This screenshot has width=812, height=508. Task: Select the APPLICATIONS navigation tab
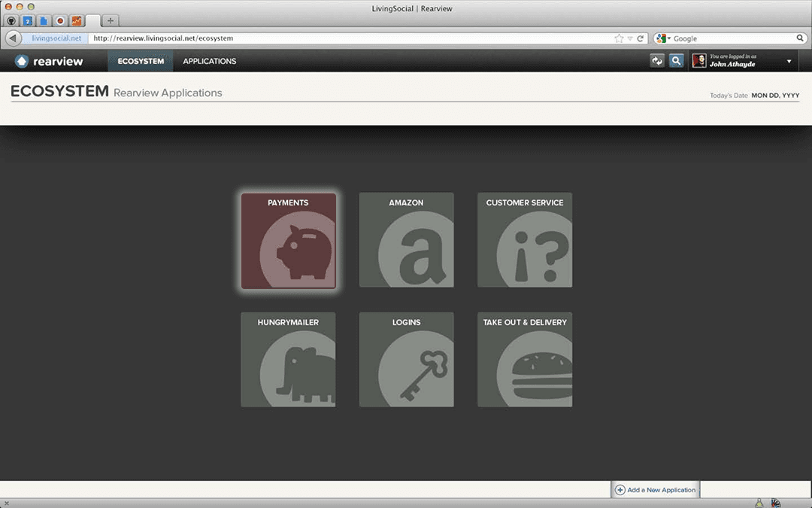210,61
